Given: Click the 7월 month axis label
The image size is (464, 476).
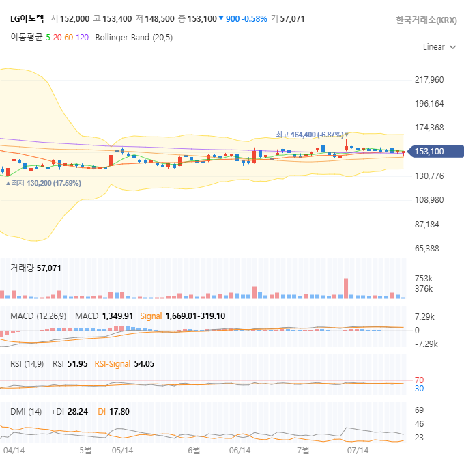Looking at the screenshot, I should [x=303, y=451].
